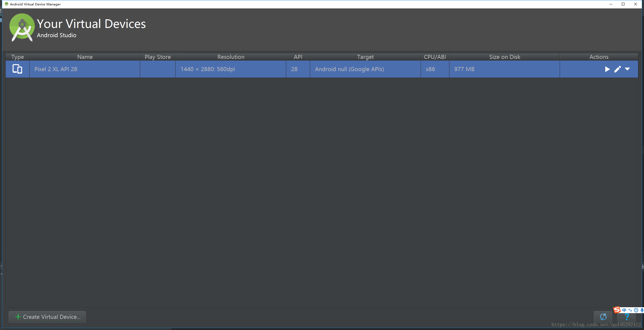The height and width of the screenshot is (330, 644).
Task: Sort by the CPU/ABI column header
Action: [435, 57]
